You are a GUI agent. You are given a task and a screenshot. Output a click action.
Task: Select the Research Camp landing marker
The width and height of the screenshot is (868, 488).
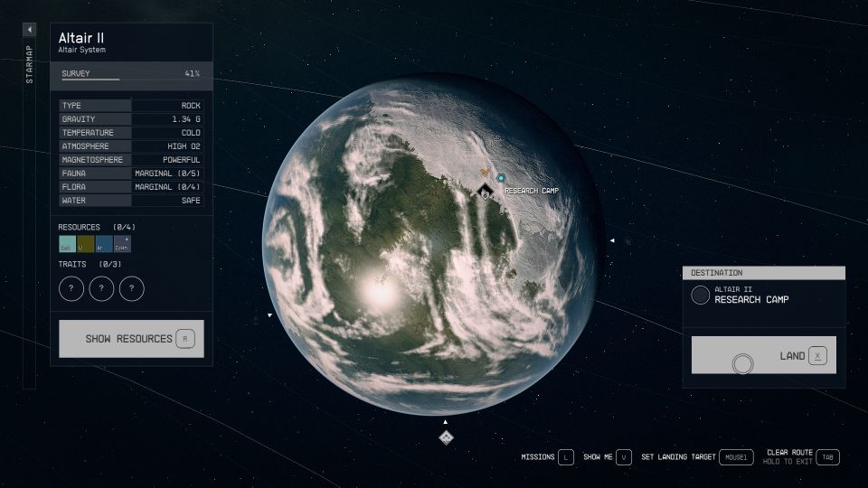[485, 192]
